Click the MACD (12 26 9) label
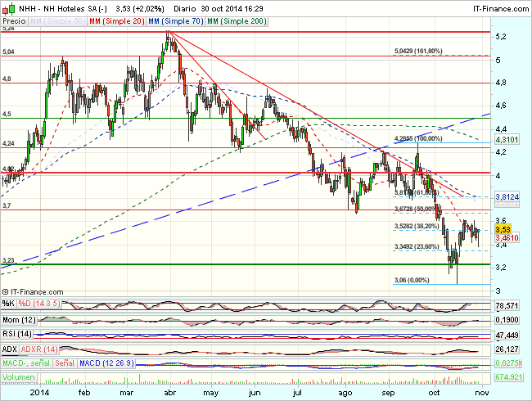 106,364
